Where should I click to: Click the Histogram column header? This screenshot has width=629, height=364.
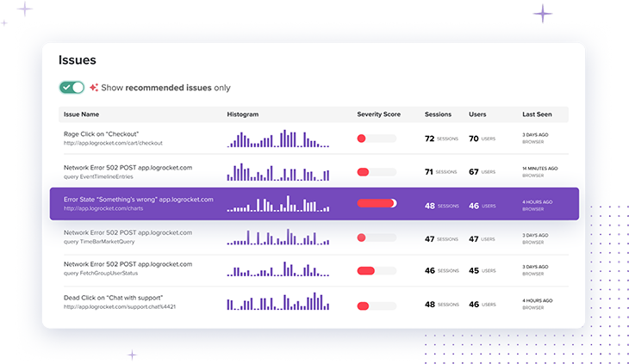tap(243, 114)
